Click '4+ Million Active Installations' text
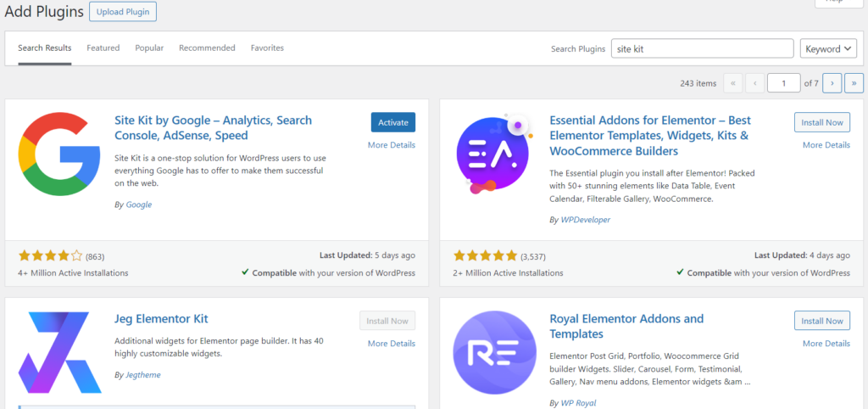868x409 pixels. click(x=73, y=273)
